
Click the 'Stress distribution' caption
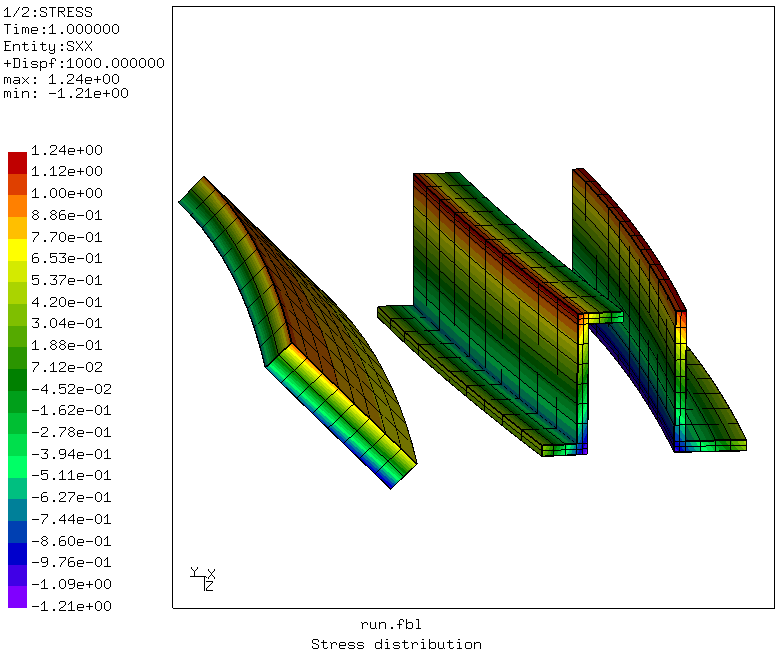point(396,644)
